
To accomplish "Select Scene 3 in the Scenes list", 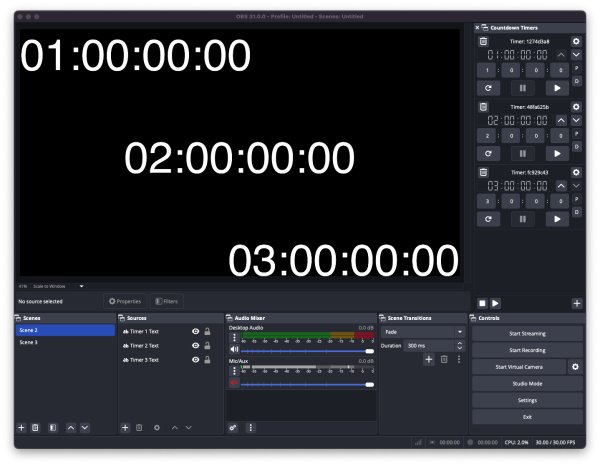I will point(30,342).
